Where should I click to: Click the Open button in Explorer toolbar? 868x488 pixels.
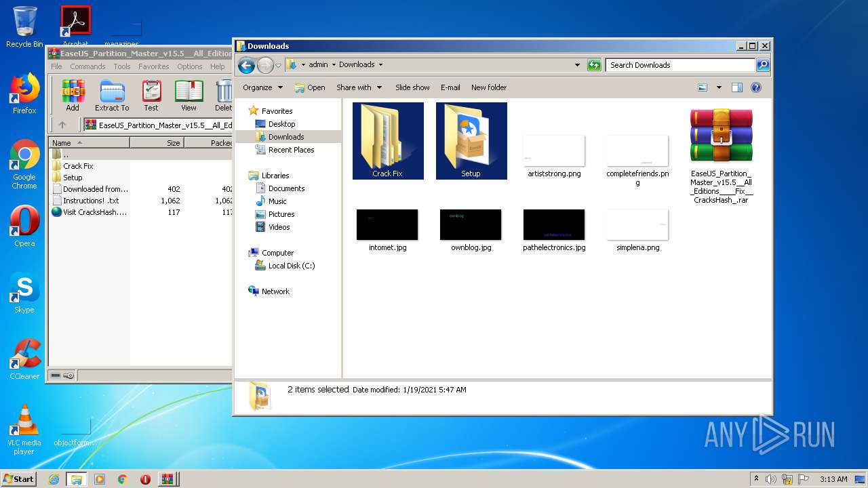point(310,87)
